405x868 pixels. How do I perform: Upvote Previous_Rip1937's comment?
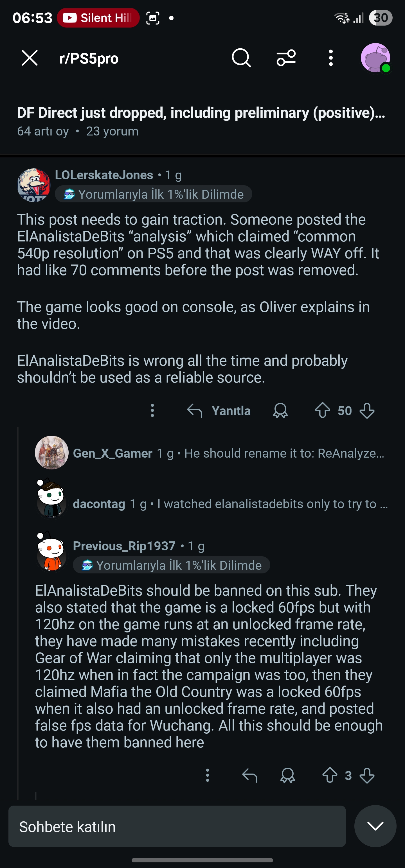(330, 775)
